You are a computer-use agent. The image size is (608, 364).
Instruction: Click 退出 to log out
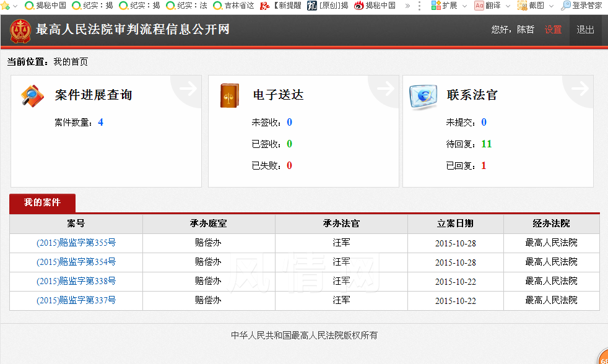click(x=585, y=30)
